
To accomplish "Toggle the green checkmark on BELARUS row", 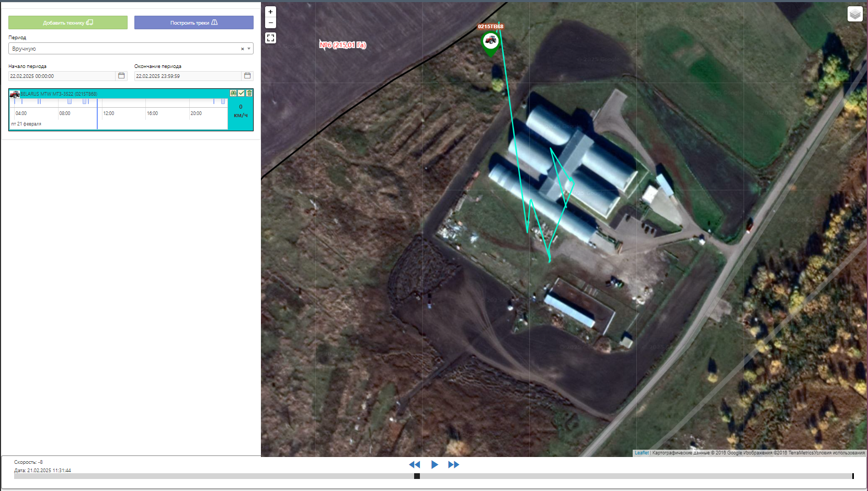I will pos(241,93).
